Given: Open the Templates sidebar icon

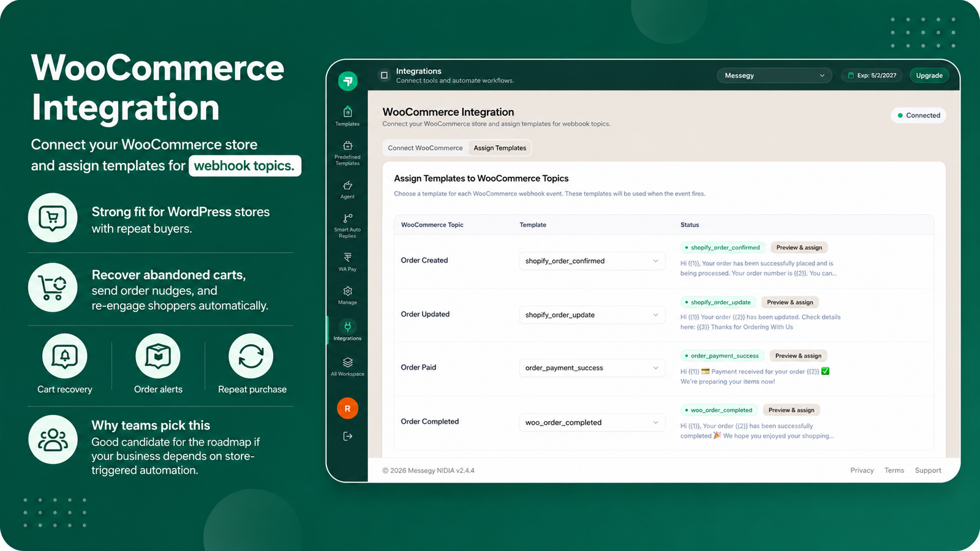Looking at the screenshot, I should [347, 111].
